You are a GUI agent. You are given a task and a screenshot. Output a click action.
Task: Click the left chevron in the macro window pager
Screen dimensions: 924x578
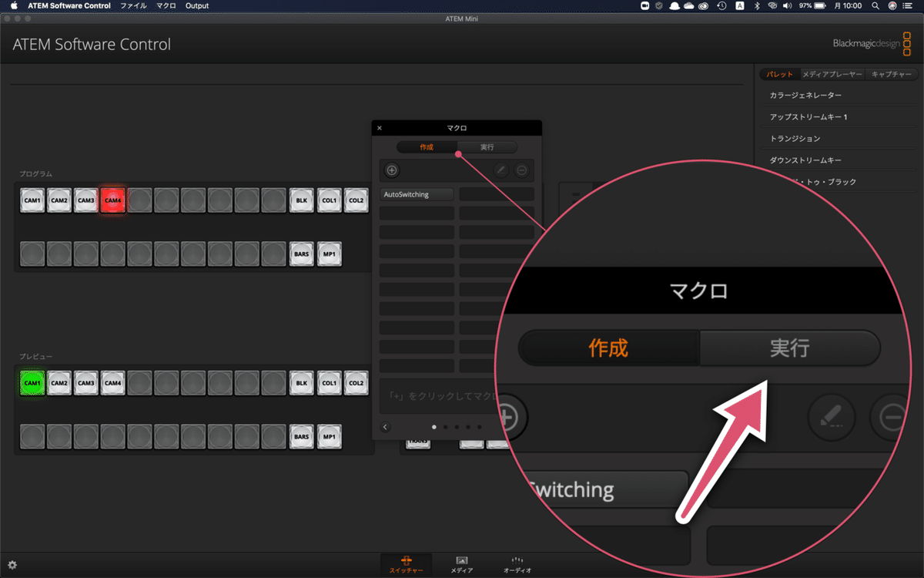(x=385, y=427)
